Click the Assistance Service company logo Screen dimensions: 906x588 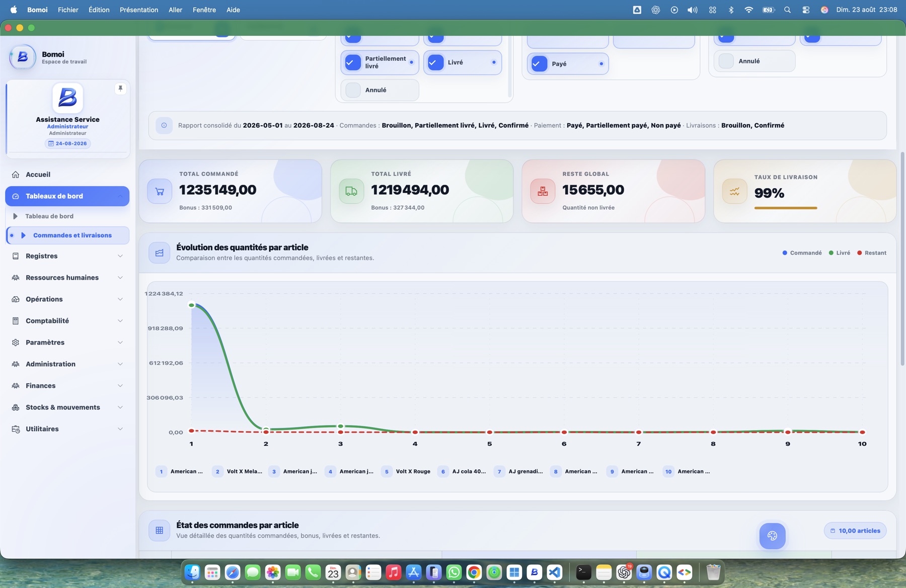pyautogui.click(x=67, y=98)
